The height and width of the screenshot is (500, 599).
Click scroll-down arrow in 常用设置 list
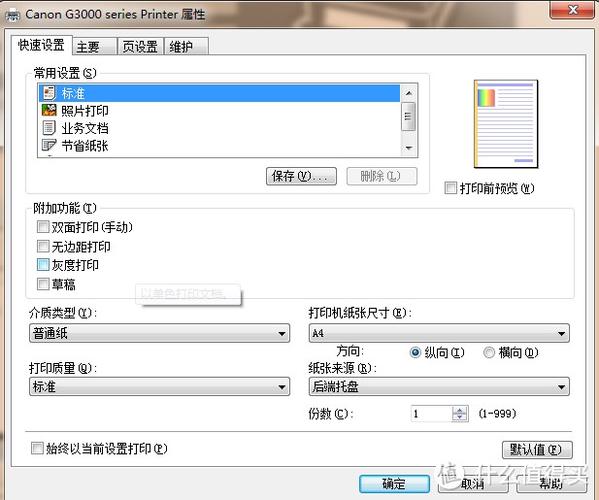tap(409, 148)
